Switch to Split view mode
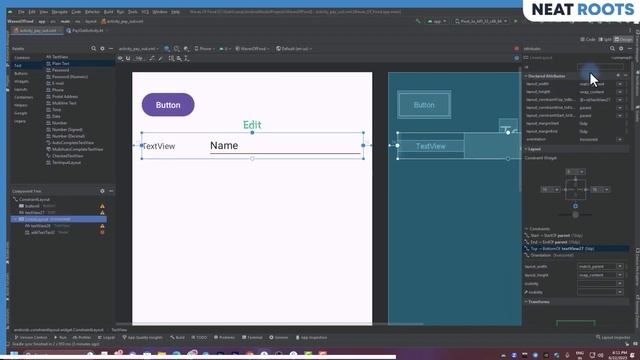 pyautogui.click(x=605, y=40)
